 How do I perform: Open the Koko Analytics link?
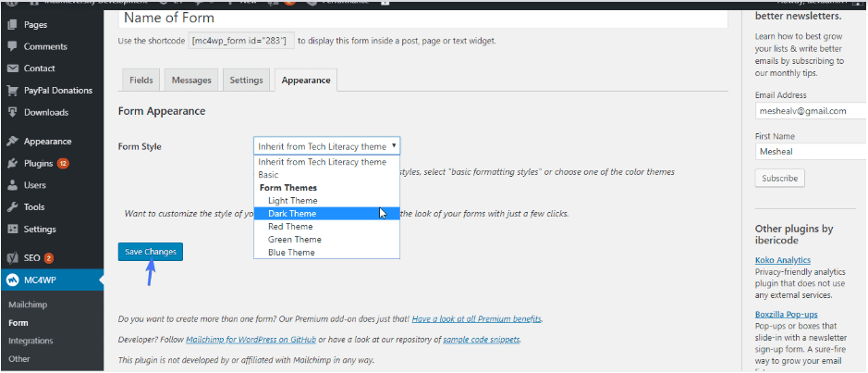tap(783, 260)
